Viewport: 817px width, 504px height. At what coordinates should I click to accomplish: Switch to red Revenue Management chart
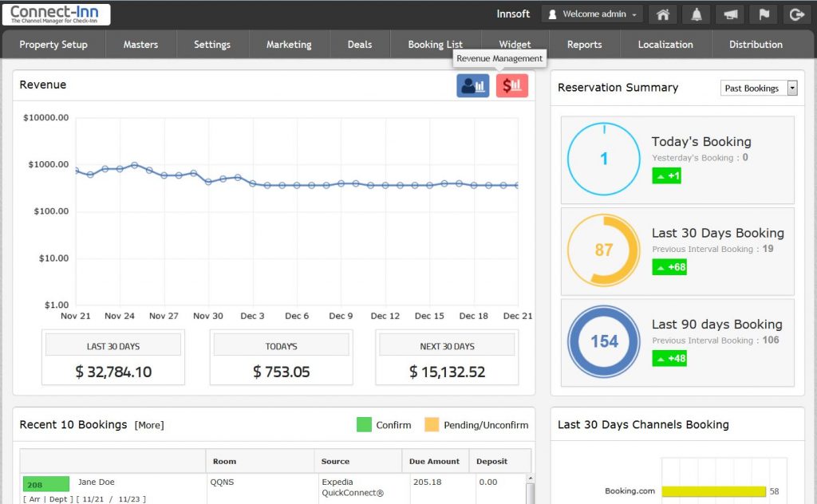coord(512,85)
